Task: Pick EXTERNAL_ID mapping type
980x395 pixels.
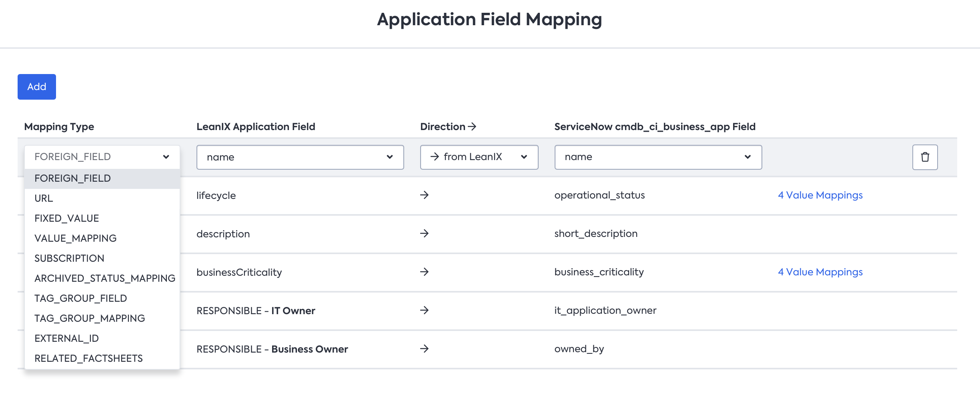Action: [102, 339]
